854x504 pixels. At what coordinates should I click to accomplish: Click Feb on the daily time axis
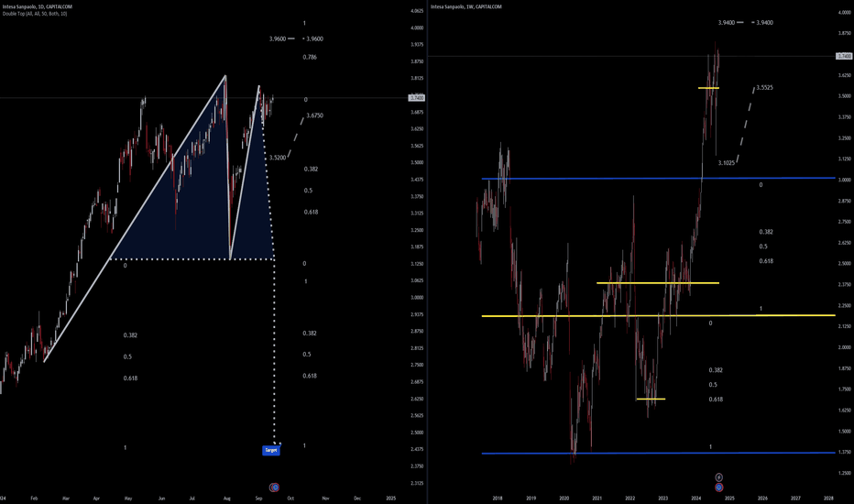tap(34, 498)
